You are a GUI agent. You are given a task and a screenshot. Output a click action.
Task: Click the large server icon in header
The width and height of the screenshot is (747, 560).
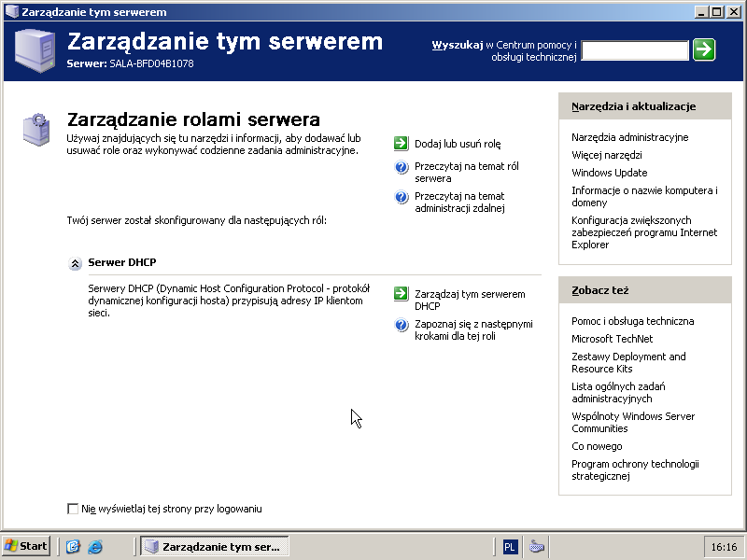tap(35, 51)
